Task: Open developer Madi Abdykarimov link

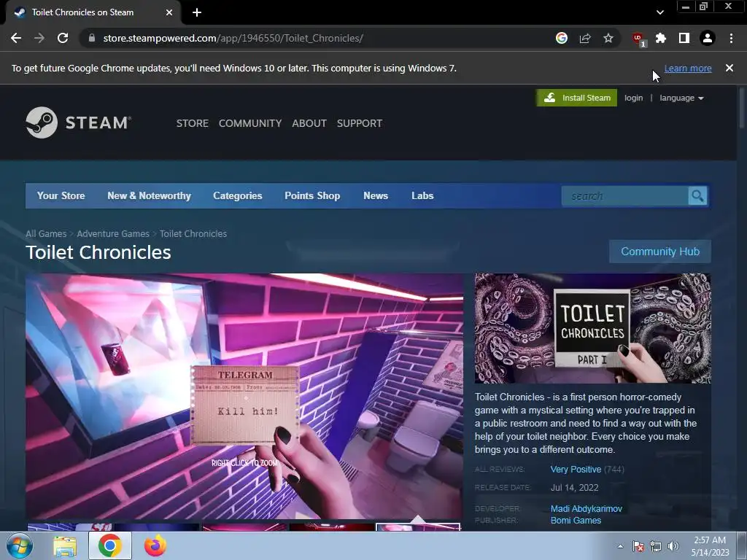Action: [587, 509]
